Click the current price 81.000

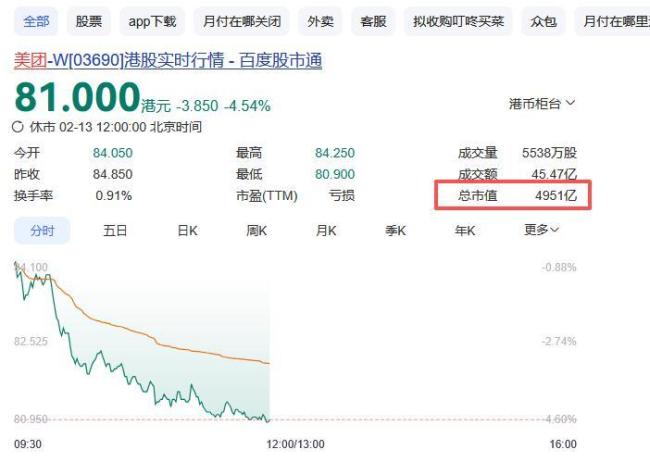(x=78, y=97)
